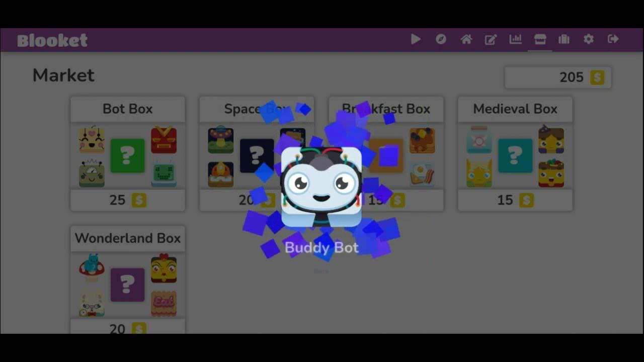
Task: Click the Bot Box price 25
Action: point(117,200)
